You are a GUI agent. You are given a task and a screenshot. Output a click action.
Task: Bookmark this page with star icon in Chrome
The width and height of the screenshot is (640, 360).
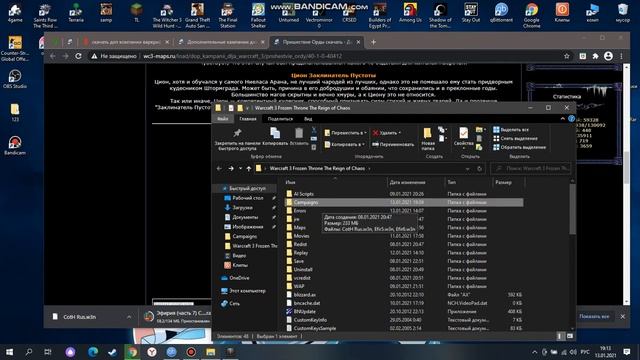567,56
